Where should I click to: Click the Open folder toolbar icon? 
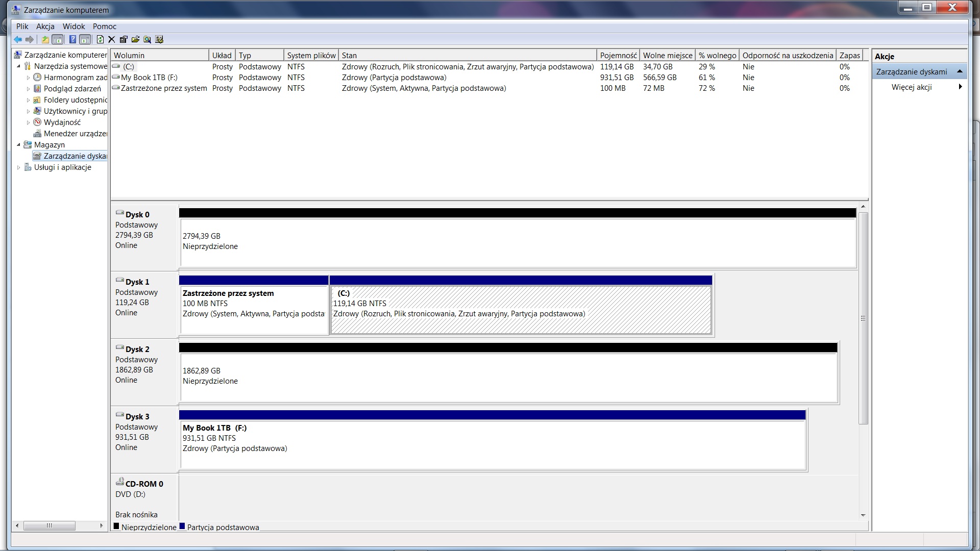[135, 39]
